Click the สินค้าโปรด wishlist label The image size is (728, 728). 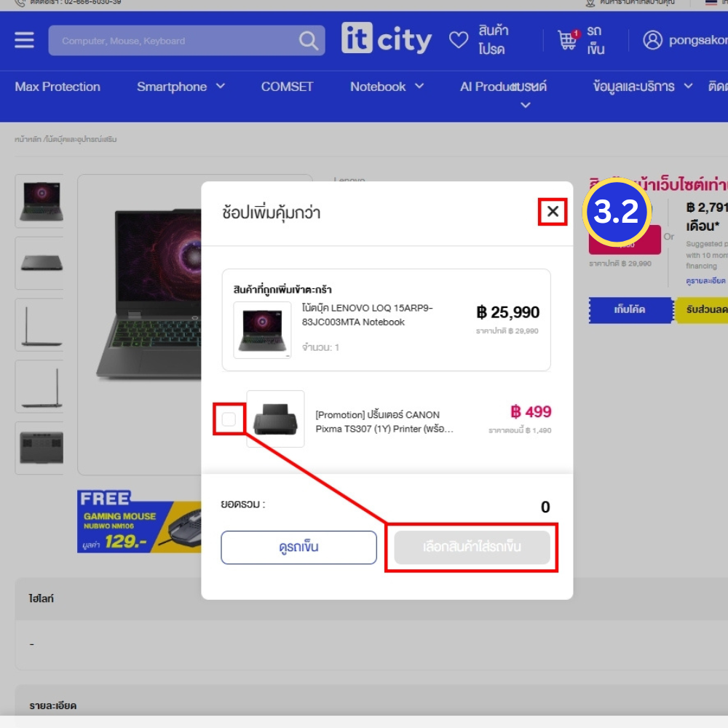pyautogui.click(x=494, y=40)
